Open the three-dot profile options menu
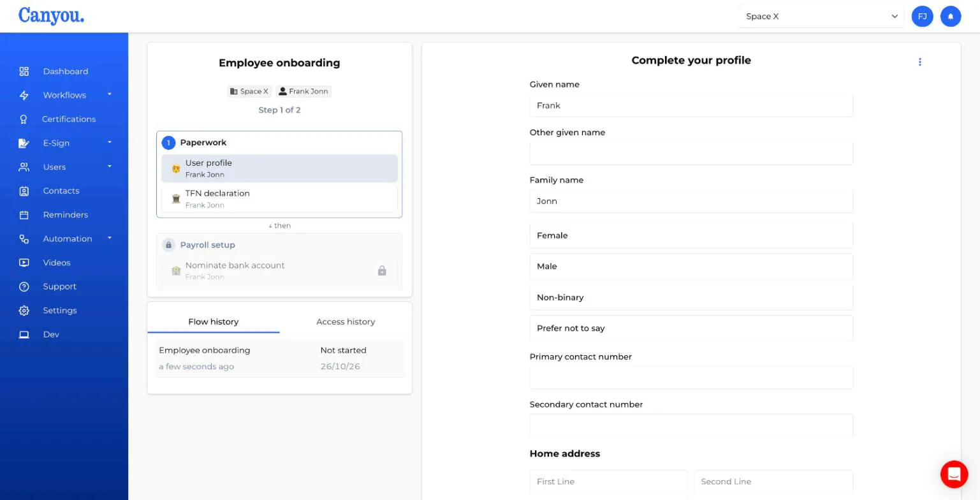 click(x=919, y=62)
